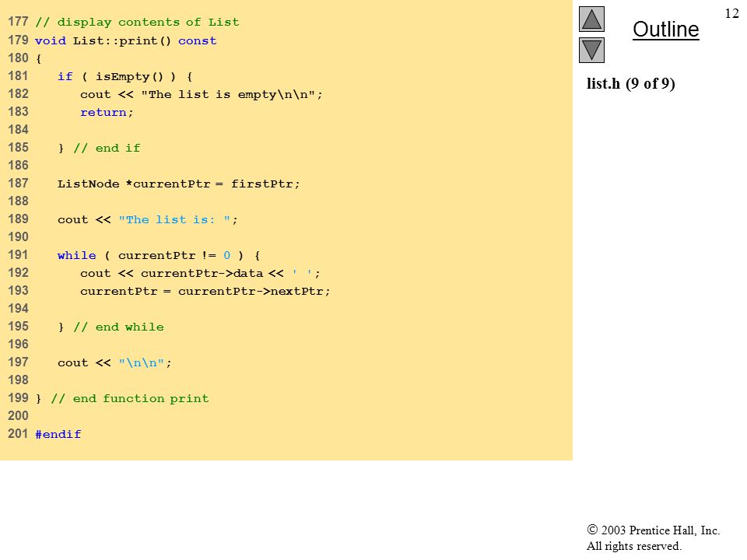The image size is (747, 560).
Task: Click the ListNode *currentPtr declaration line
Action: 179,184
